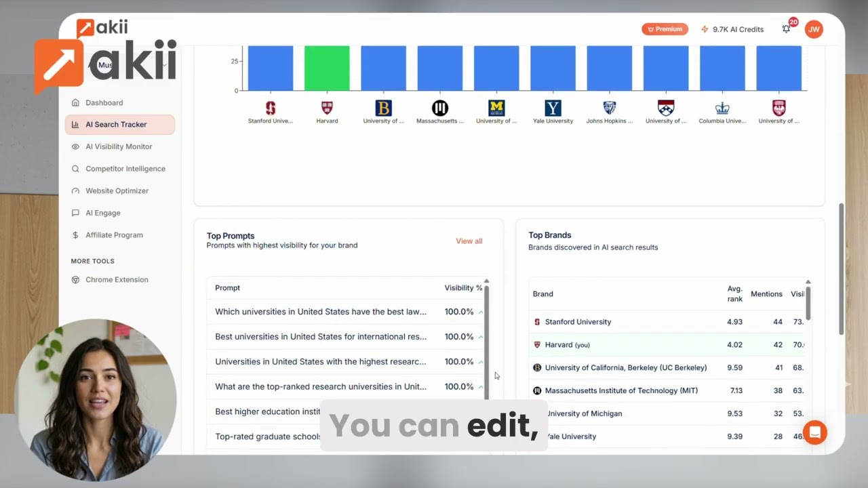Viewport: 868px width, 488px height.
Task: Click the Mentions column header
Action: pyautogui.click(x=766, y=294)
